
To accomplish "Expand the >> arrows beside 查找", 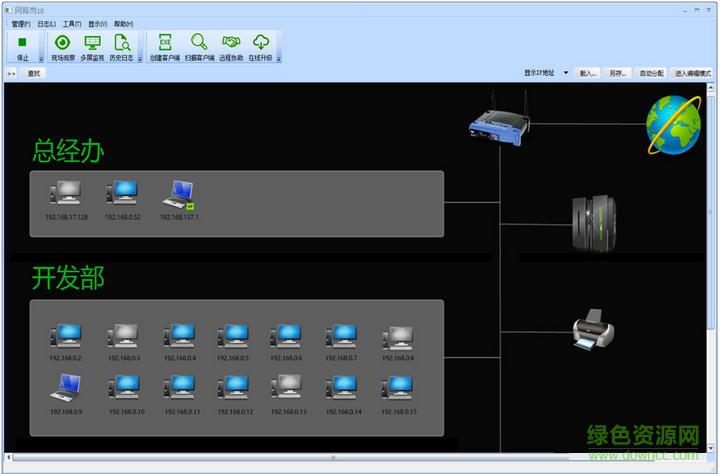I will [12, 73].
